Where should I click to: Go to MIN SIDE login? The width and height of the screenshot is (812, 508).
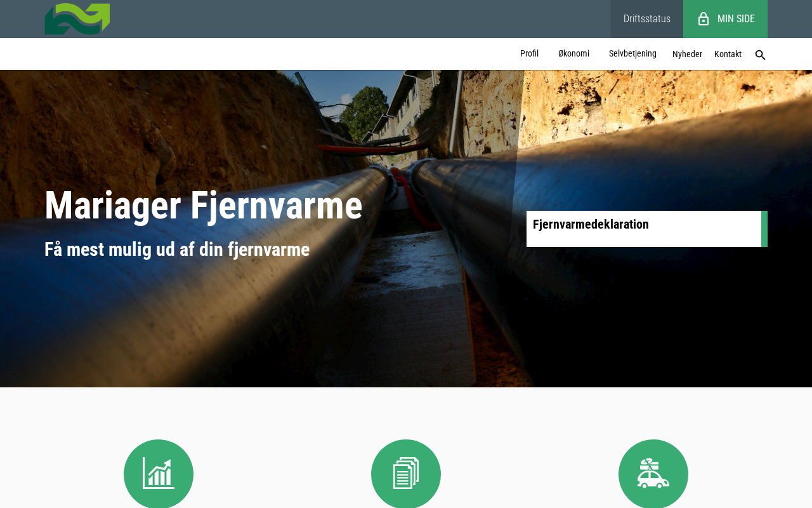click(725, 19)
